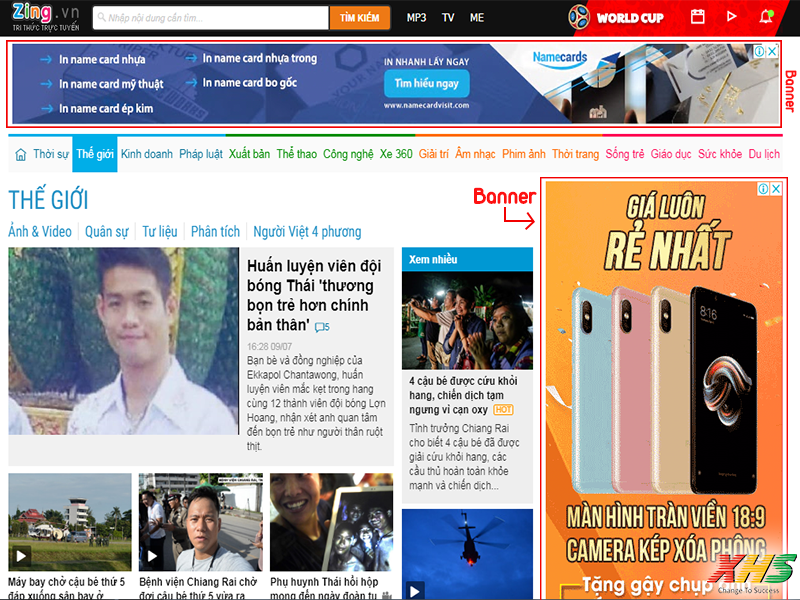Open the Thể thao category
This screenshot has width=800, height=600.
click(297, 154)
